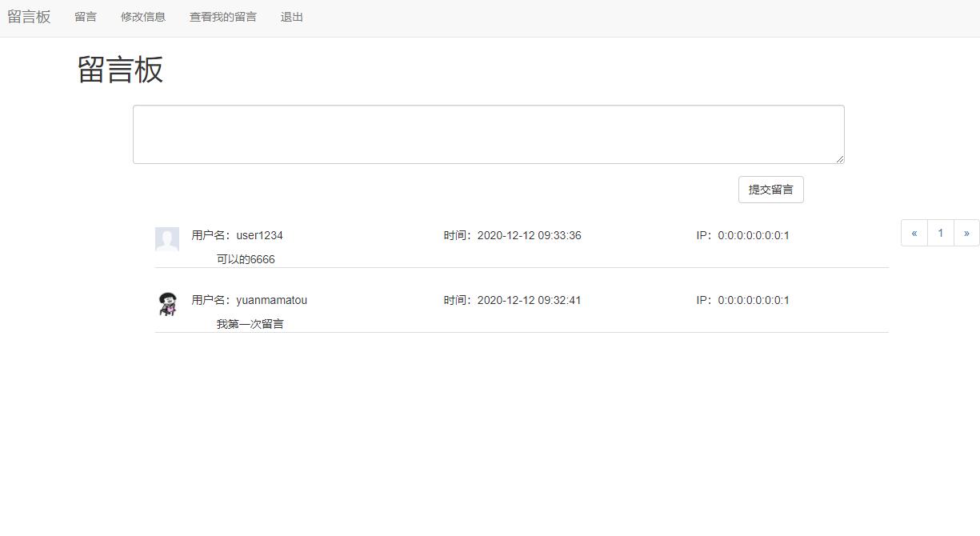980x536 pixels.
Task: Go to previous page with « arrow
Action: [x=914, y=233]
